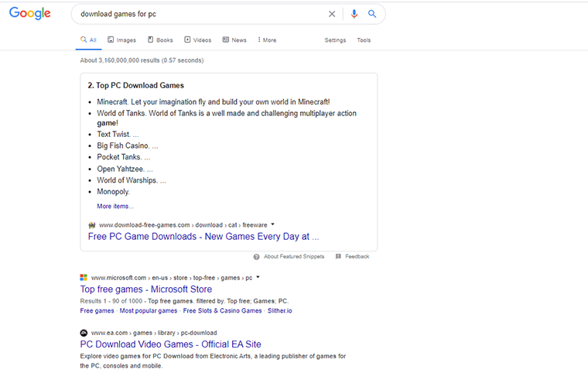Click the download-free-games.com favicon
This screenshot has height=373, width=588.
pyautogui.click(x=92, y=225)
